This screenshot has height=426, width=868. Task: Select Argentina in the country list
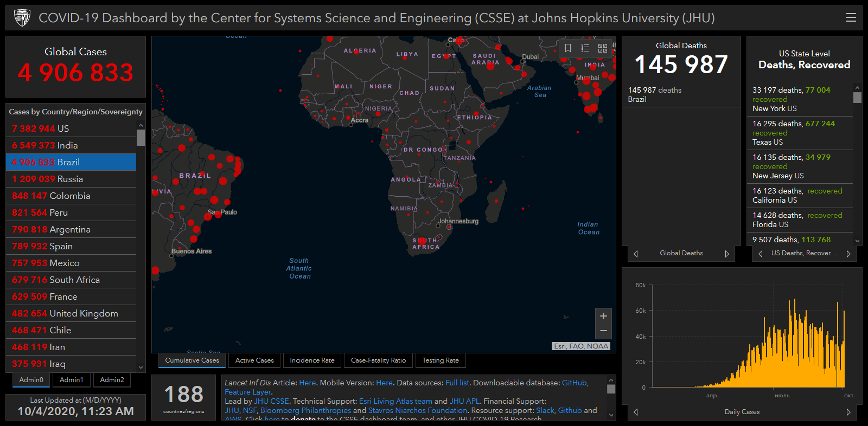click(71, 229)
